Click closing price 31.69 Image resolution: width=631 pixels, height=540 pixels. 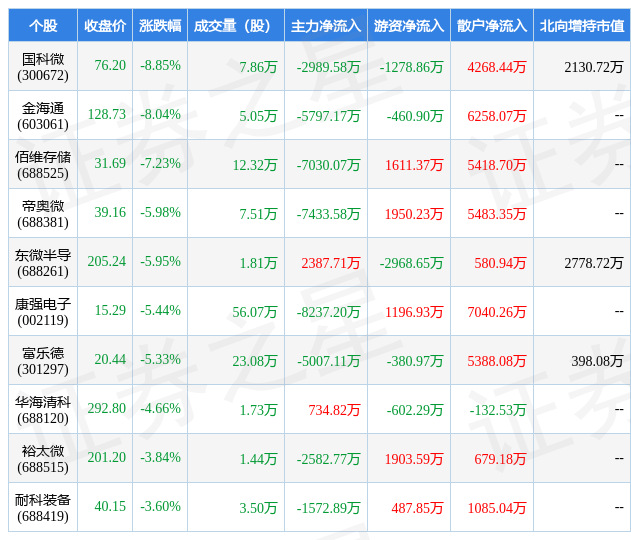(110, 163)
